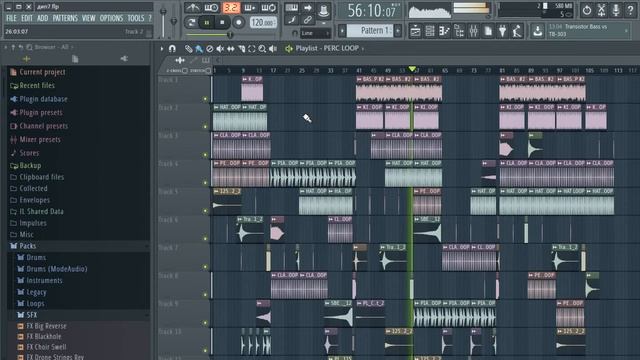Select the Playback speaker tool
Viewport: 640px width, 360px height.
click(273, 49)
